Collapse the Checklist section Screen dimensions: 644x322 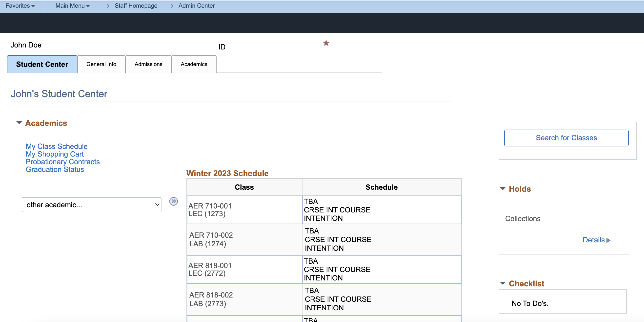pos(503,283)
